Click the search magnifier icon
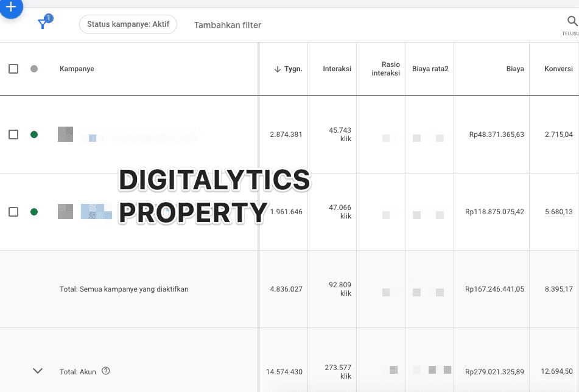The height and width of the screenshot is (392, 579). (572, 22)
